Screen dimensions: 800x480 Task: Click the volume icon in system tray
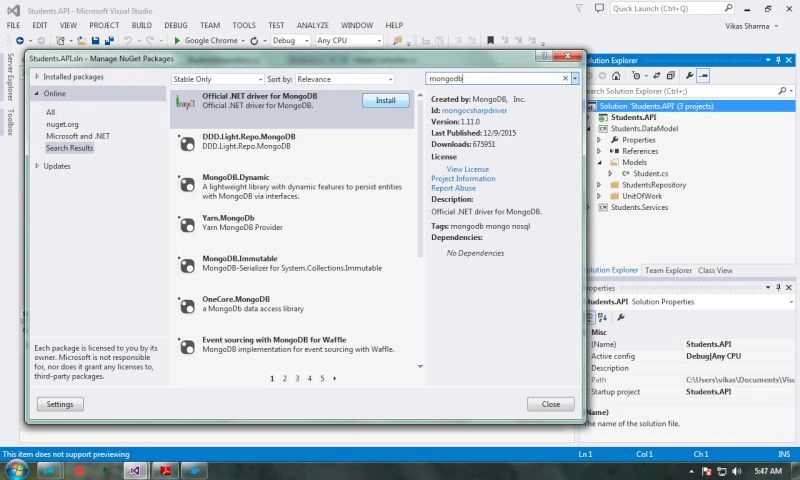click(x=736, y=471)
